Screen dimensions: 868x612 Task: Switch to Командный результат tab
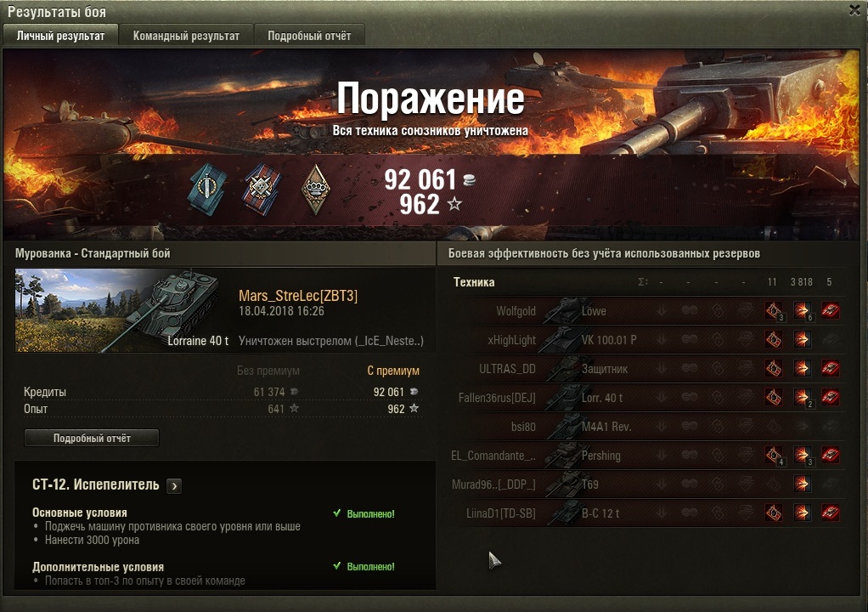pos(187,36)
